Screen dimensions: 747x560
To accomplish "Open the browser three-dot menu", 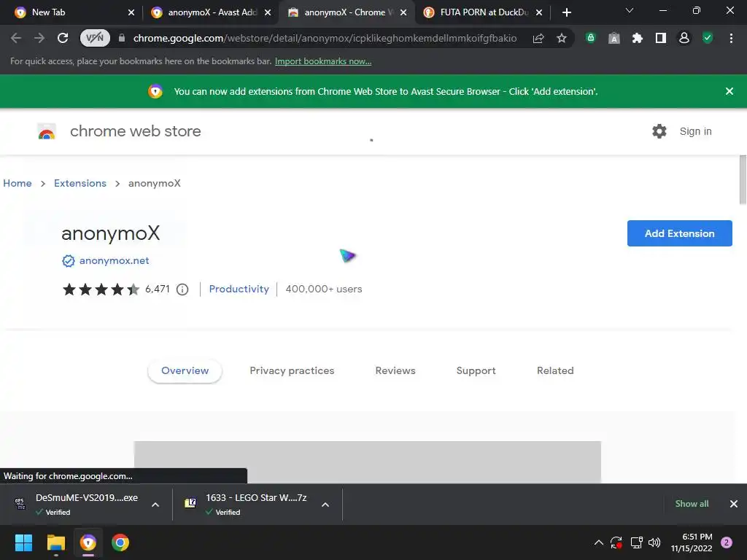I will pyautogui.click(x=731, y=38).
